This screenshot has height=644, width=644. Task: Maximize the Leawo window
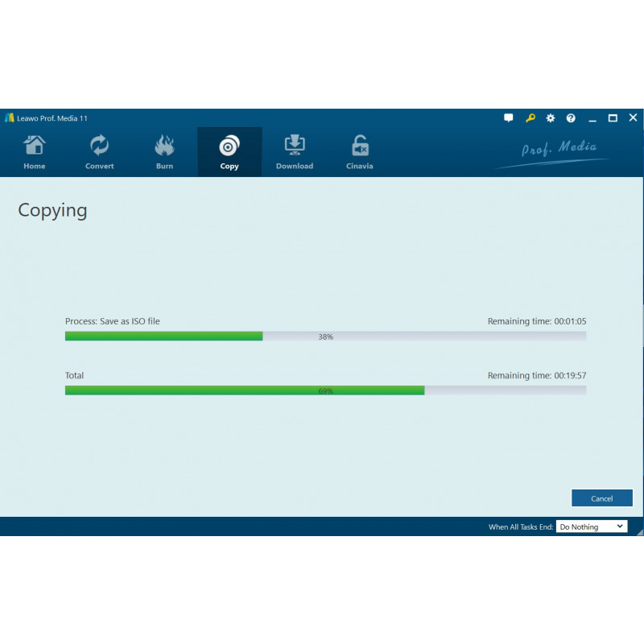613,118
